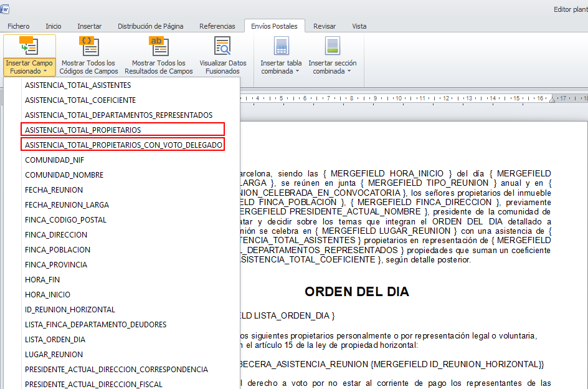This screenshot has width=588, height=389.
Task: Open the Fichero tab
Action: point(19,26)
